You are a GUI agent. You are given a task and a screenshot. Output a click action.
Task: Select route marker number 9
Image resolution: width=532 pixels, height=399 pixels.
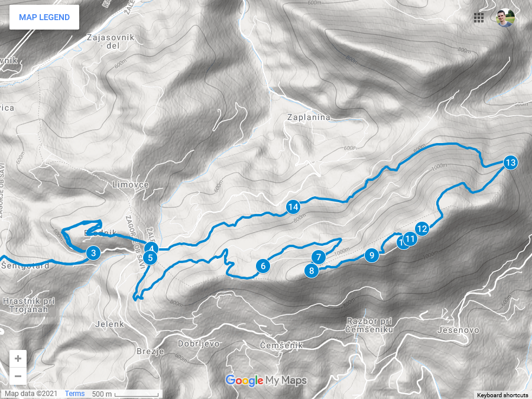[372, 255]
